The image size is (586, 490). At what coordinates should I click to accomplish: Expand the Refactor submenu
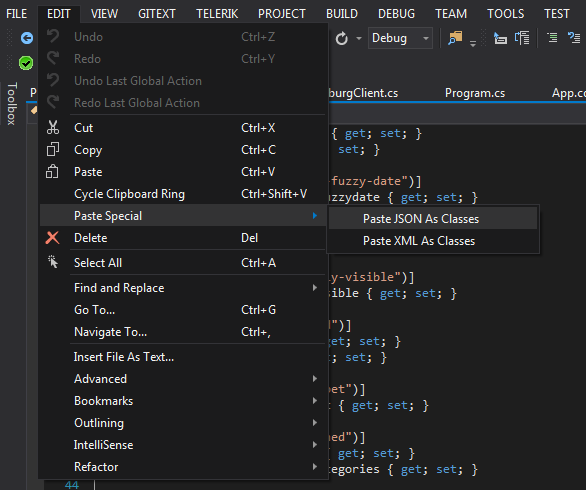[x=183, y=467]
